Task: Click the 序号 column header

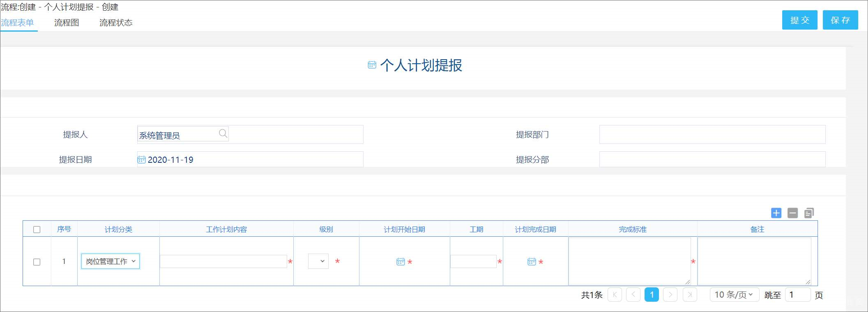Action: [64, 229]
